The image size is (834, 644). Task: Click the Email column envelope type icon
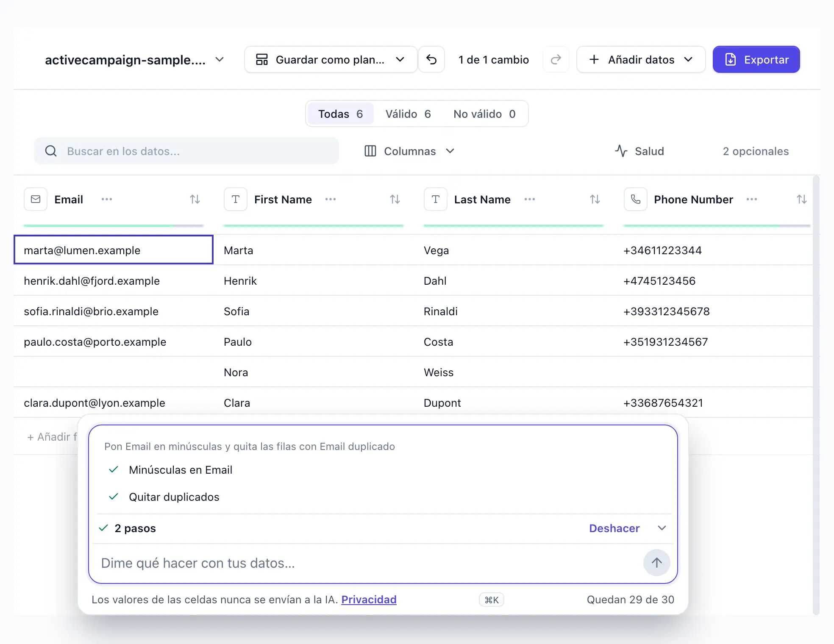coord(36,199)
